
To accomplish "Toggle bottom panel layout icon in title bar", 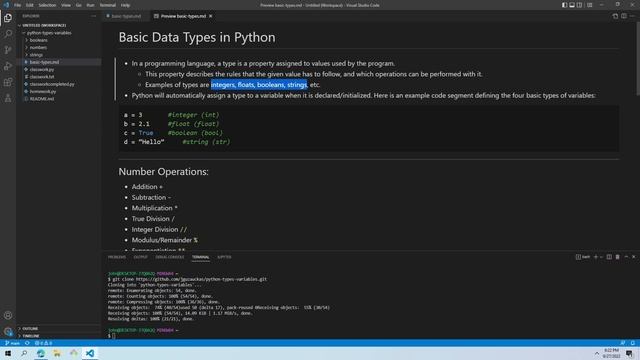I will tap(572, 5).
